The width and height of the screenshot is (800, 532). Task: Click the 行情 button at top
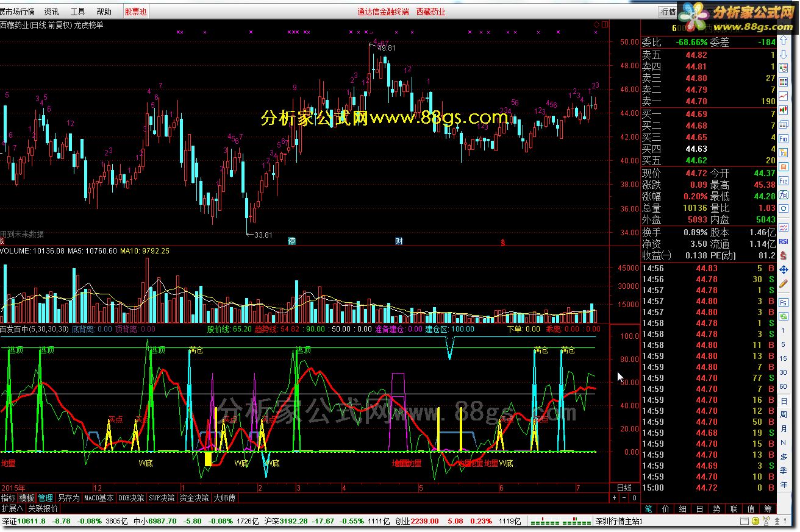tap(668, 12)
